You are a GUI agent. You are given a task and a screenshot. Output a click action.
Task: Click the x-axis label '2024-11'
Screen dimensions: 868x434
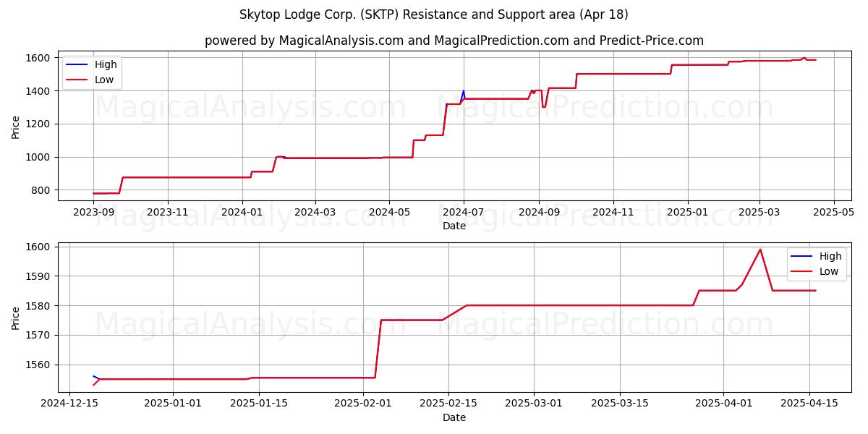tap(613, 213)
